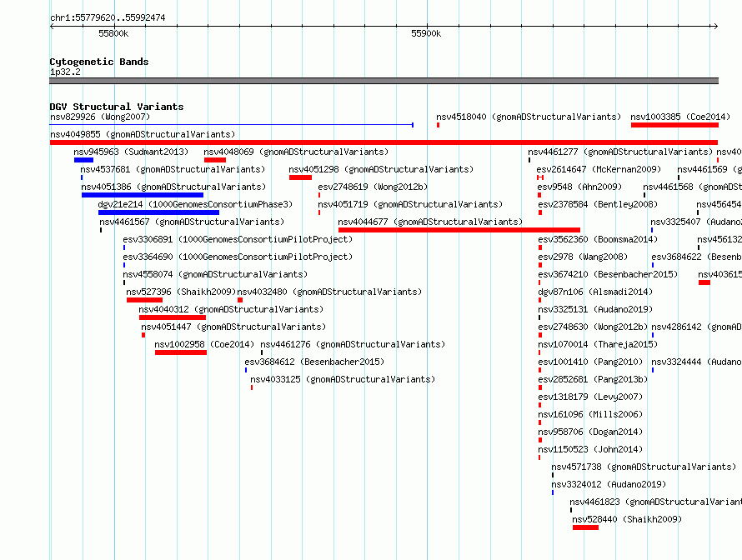Click the nsv829926 (Wong2007) variant label
The image size is (742, 560).
point(100,117)
